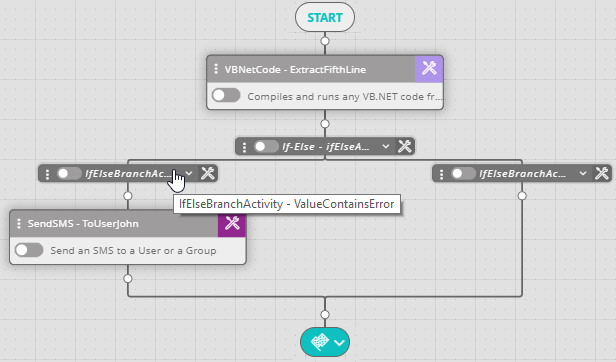Image resolution: width=616 pixels, height=362 pixels.
Task: Toggle the left IfElseBranchActivity switch
Action: (69, 173)
